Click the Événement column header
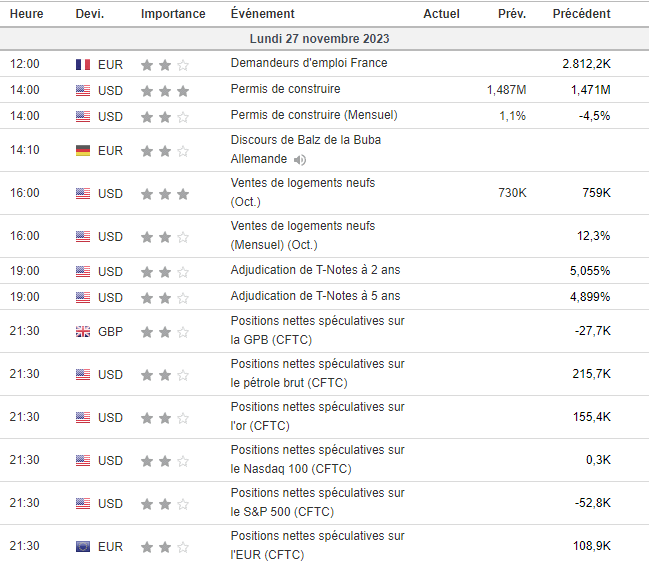The width and height of the screenshot is (649, 565). click(x=262, y=14)
